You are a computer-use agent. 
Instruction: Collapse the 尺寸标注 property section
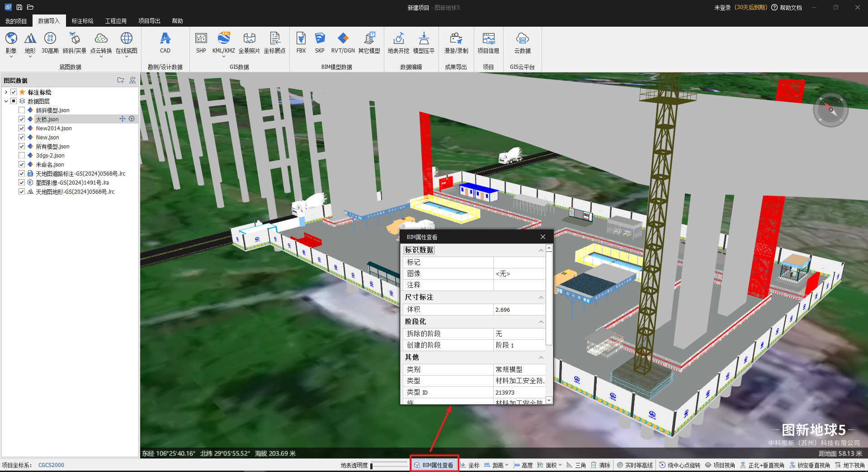coord(541,297)
